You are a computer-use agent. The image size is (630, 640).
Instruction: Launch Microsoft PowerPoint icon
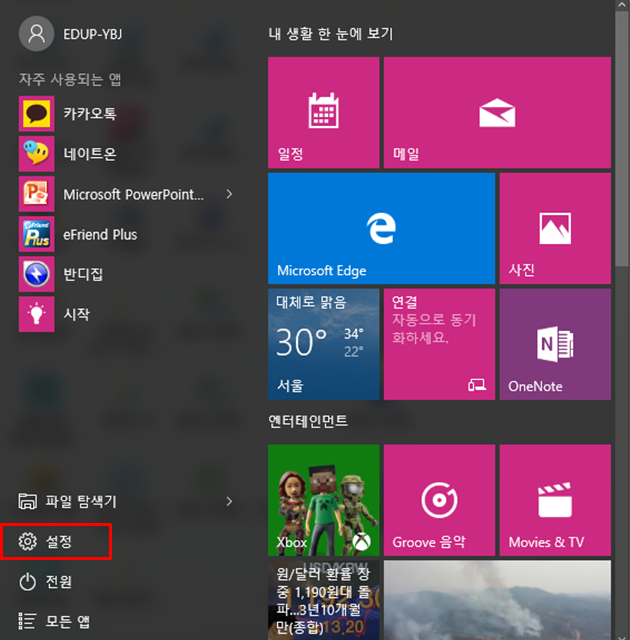click(x=36, y=194)
